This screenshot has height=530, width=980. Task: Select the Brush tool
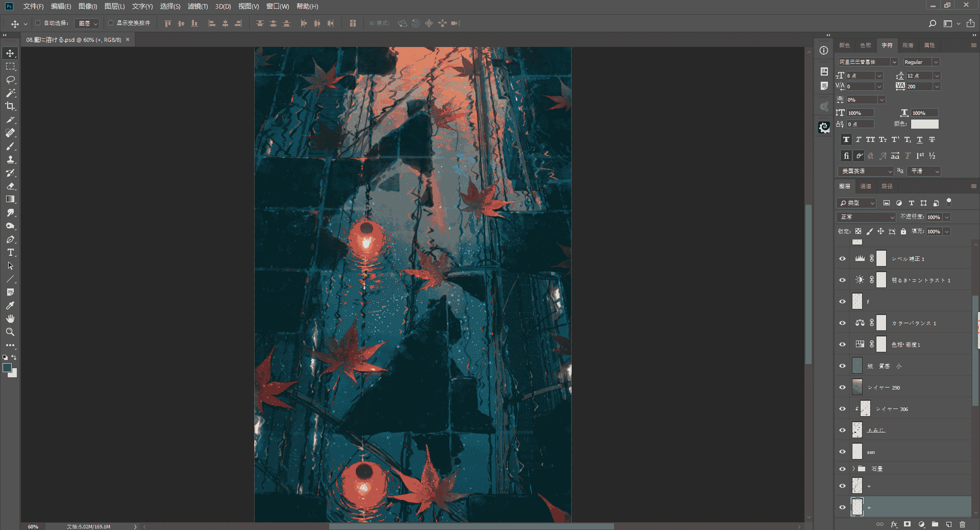(10, 146)
